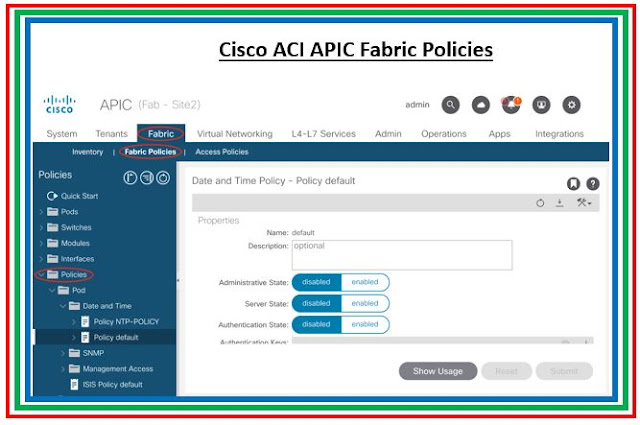Set Authentication State to disabled

coord(316,324)
